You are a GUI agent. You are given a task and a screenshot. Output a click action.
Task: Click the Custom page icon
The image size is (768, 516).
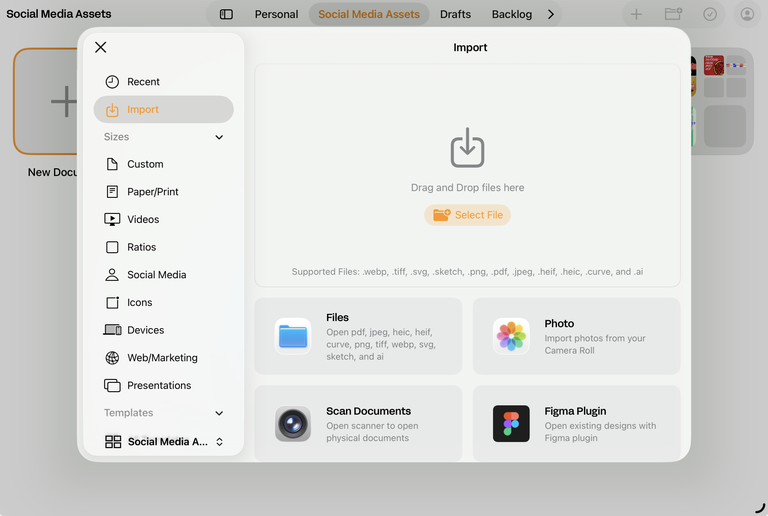112,164
